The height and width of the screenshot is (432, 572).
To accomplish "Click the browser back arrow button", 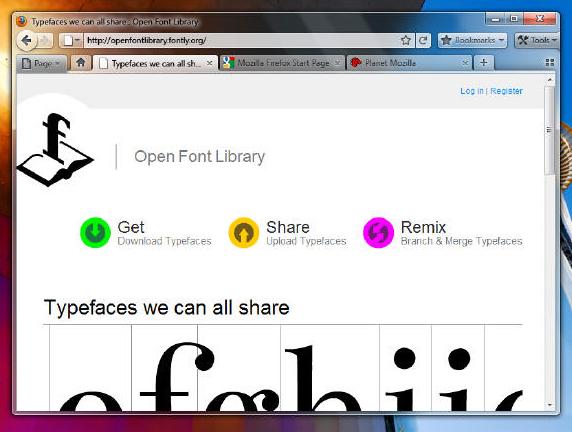I will (x=26, y=40).
